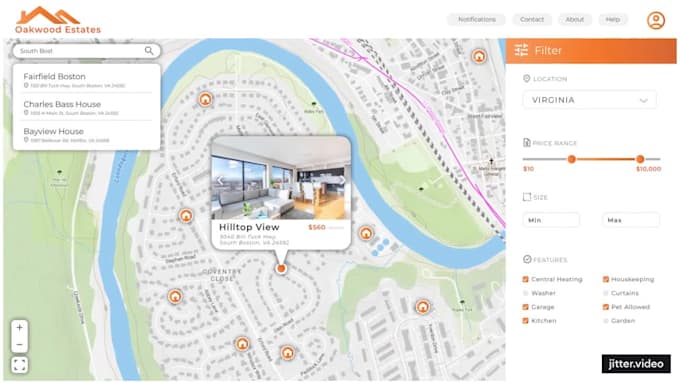Click the selected orange pin below Hilltop View card

click(281, 268)
